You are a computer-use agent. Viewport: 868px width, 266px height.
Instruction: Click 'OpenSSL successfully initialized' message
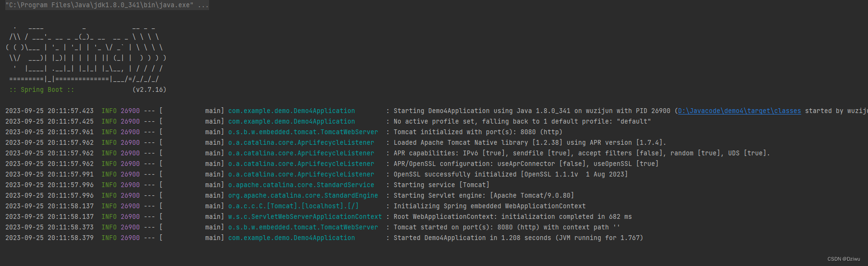tap(511, 175)
